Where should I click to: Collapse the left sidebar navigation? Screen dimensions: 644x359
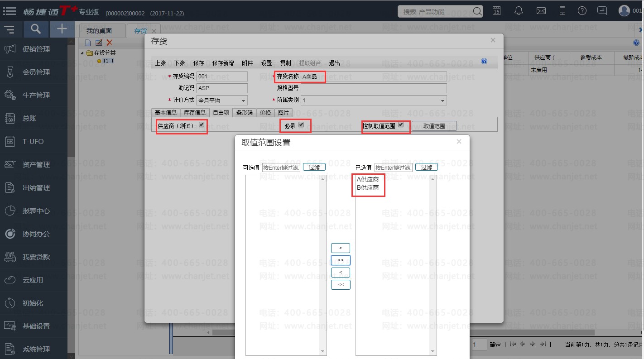tap(10, 30)
